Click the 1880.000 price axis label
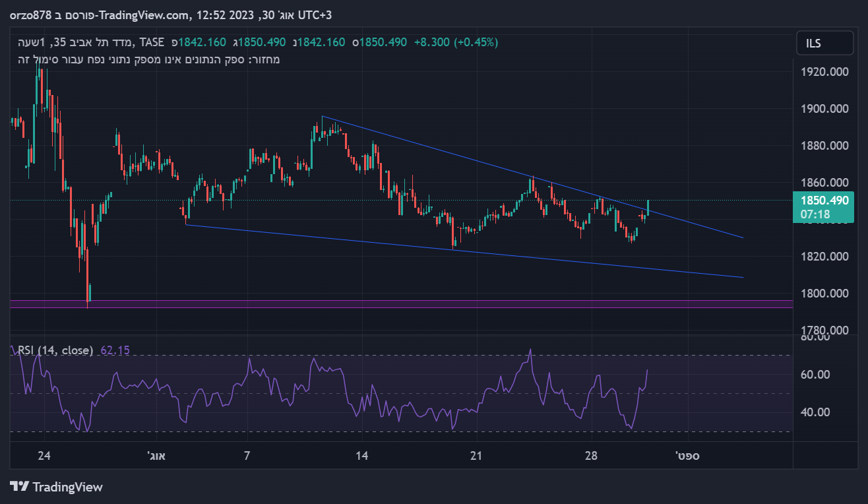Viewport: 868px width, 504px height. pos(823,146)
